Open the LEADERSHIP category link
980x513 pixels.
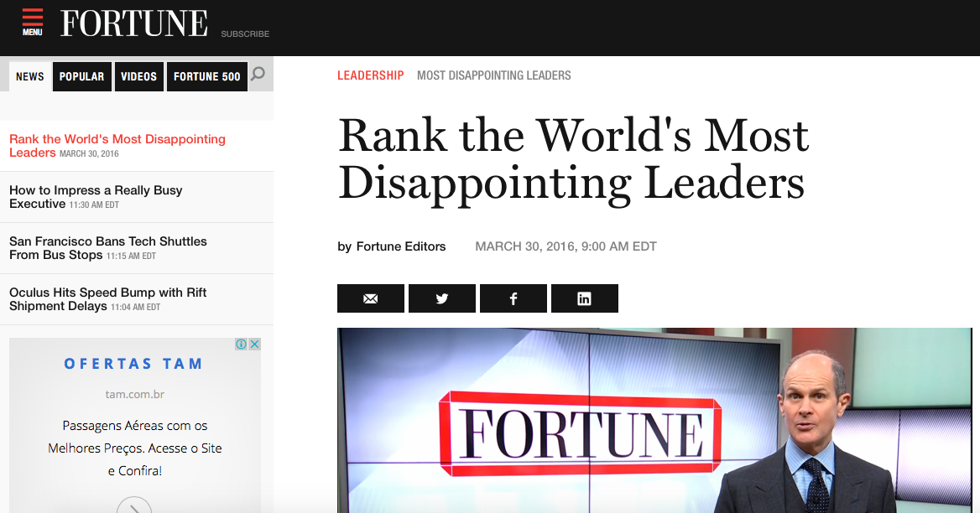[371, 75]
